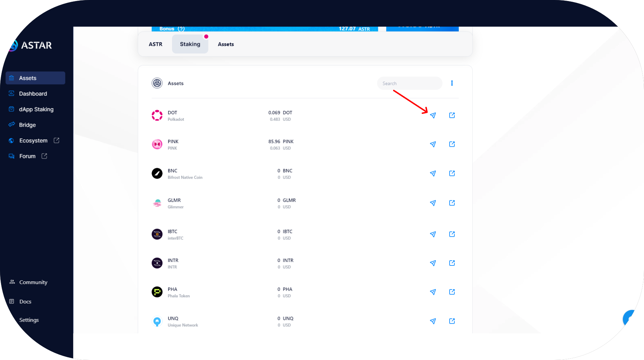Open the external link icon for PINK
The image size is (644, 360).
point(452,144)
